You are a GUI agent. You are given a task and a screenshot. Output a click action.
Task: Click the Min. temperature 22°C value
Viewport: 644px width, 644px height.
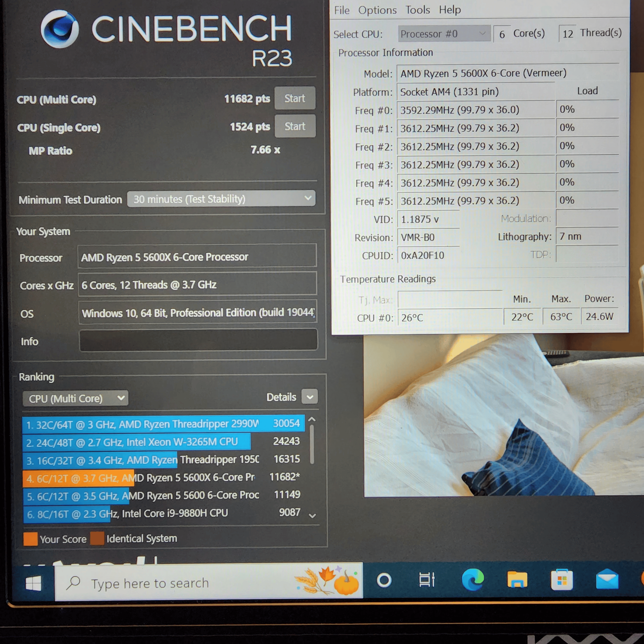tap(522, 317)
